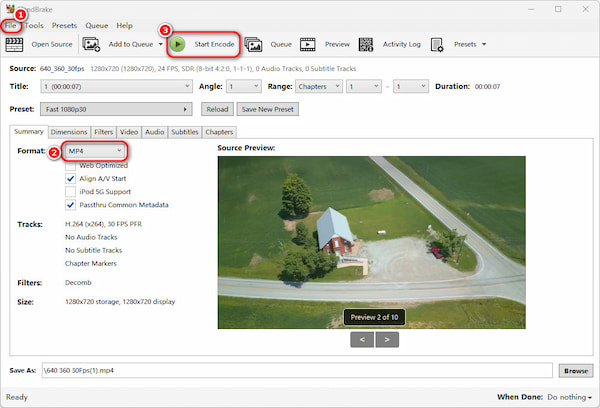This screenshot has height=408, width=600.
Task: Uncheck Passthru Common Metadata
Action: pos(71,204)
